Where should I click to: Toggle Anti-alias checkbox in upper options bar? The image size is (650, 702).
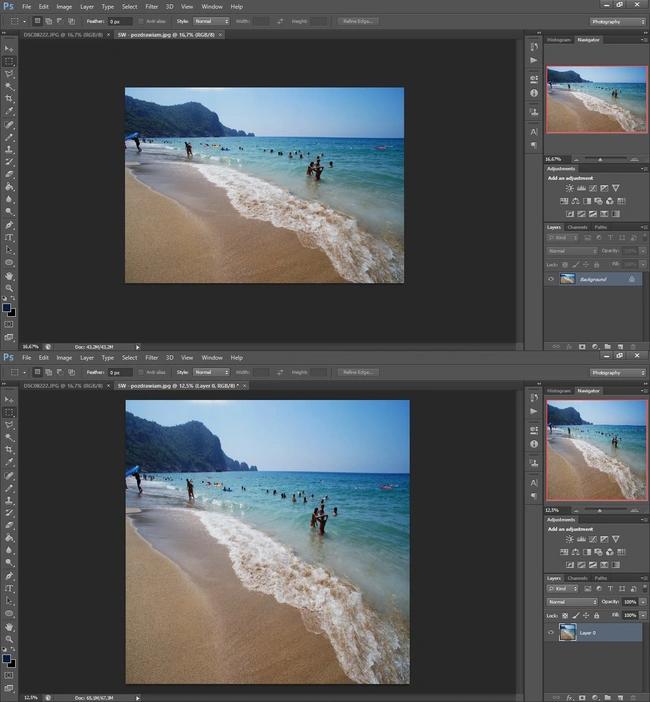[141, 21]
